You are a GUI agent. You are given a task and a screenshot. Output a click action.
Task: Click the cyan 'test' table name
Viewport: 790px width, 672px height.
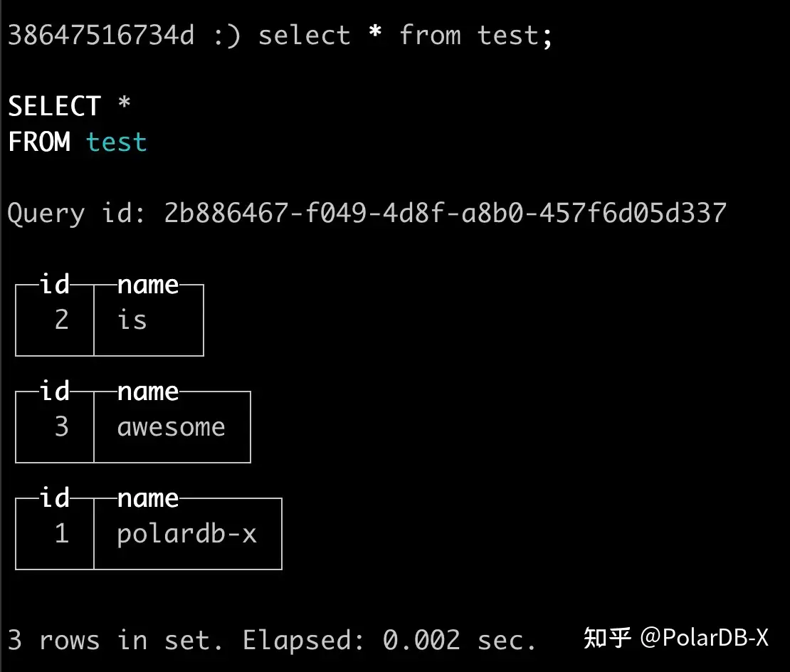click(x=116, y=142)
